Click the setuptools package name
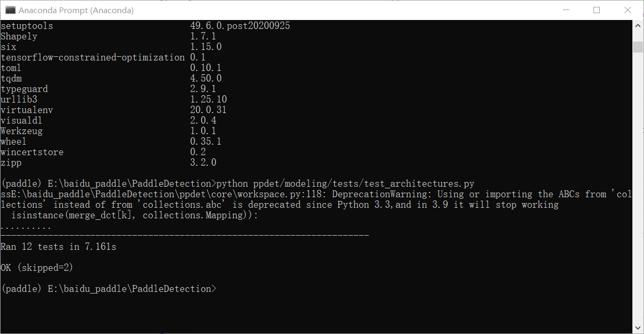644x334 pixels. point(27,26)
